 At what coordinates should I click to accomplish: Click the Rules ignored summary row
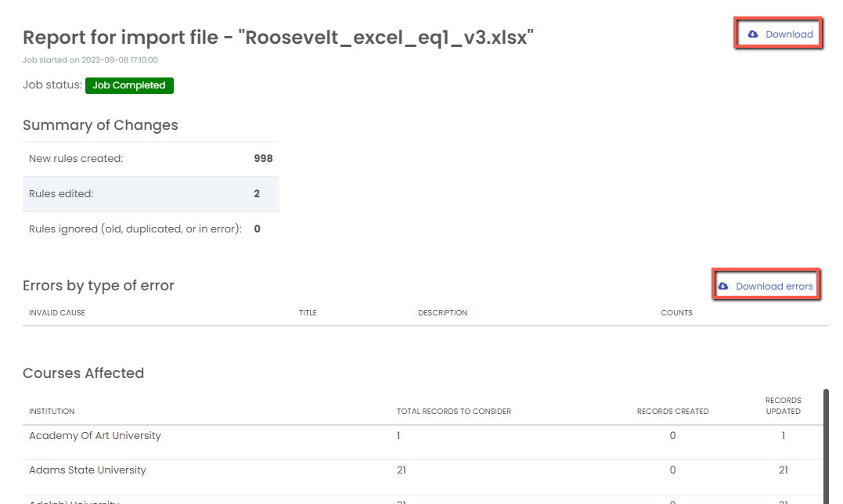150,229
